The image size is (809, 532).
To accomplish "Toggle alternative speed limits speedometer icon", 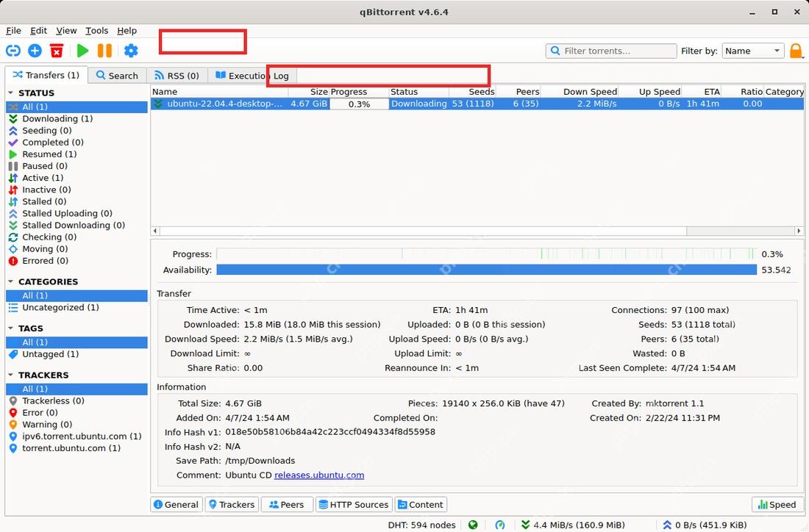I will pos(500,525).
